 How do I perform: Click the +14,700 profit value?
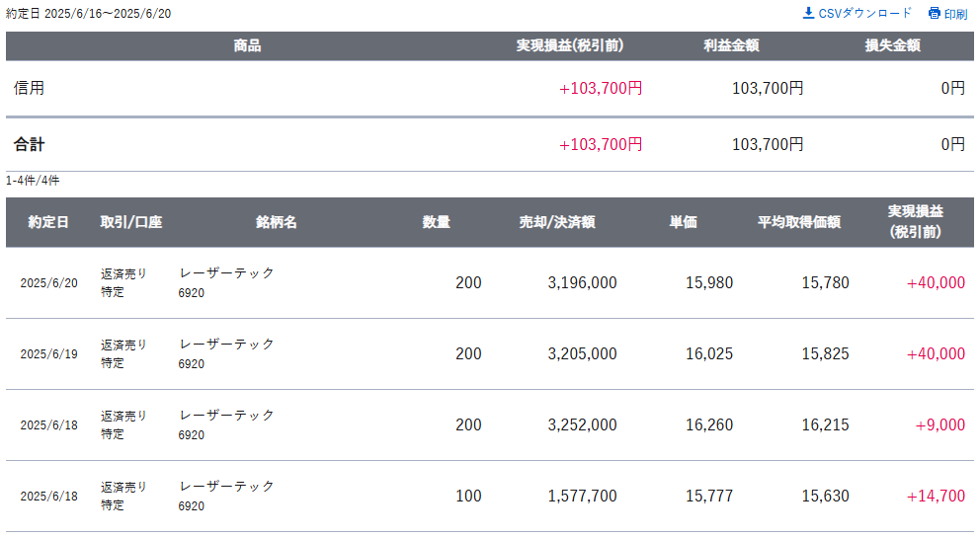tap(936, 497)
